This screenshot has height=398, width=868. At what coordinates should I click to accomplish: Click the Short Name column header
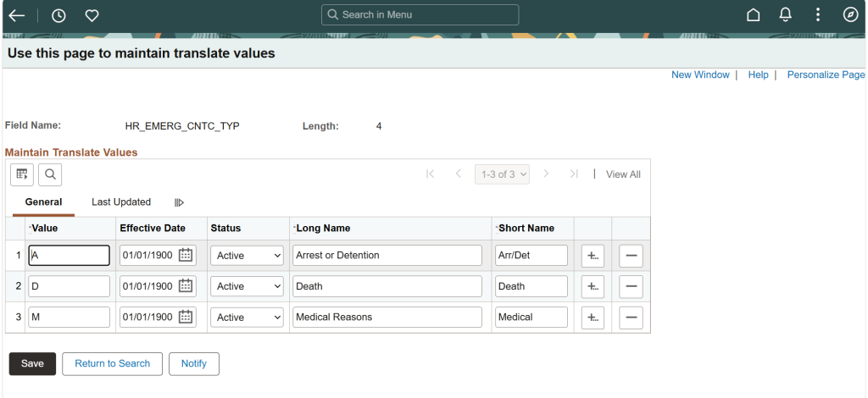[526, 229]
